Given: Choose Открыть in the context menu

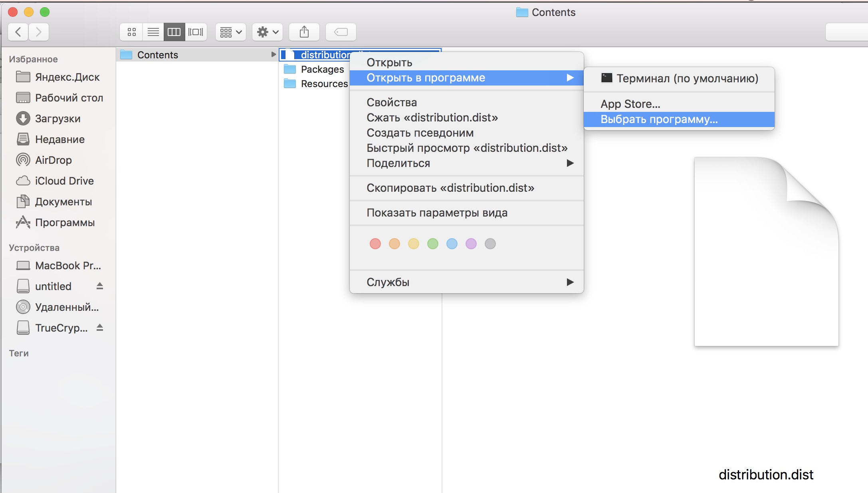Looking at the screenshot, I should 466,62.
